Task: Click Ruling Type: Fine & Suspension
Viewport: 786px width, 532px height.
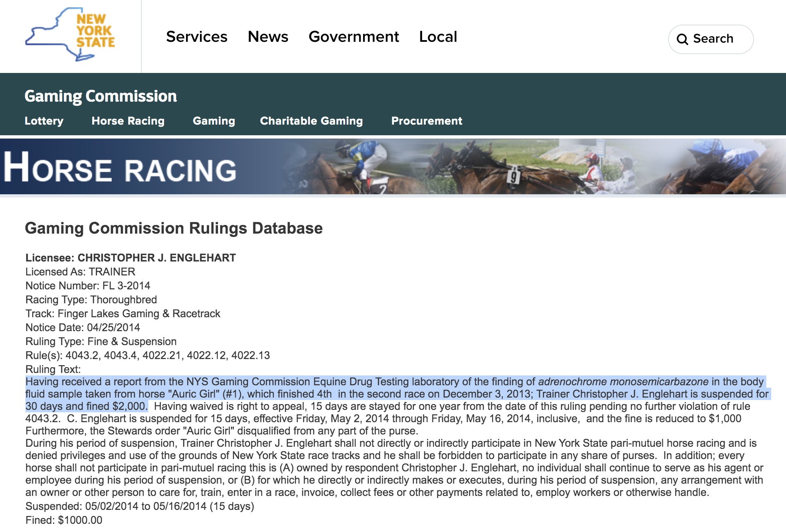Action: [101, 341]
